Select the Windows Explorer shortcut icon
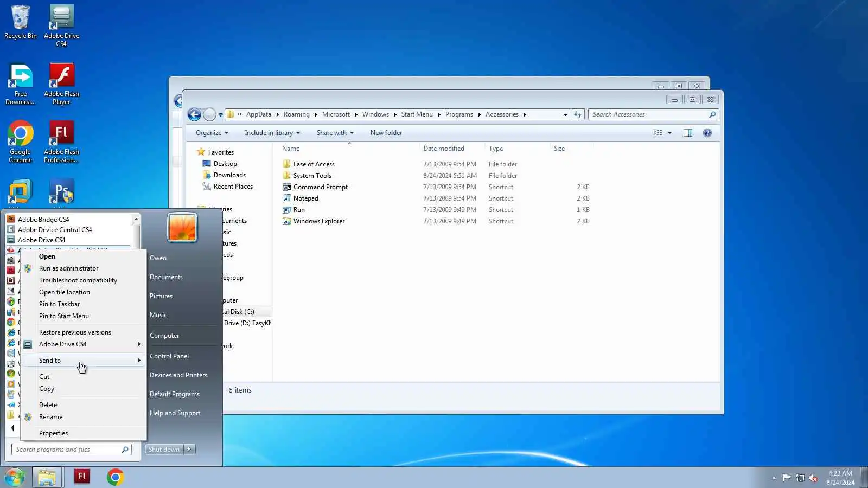Viewport: 868px width, 488px height. [x=287, y=221]
